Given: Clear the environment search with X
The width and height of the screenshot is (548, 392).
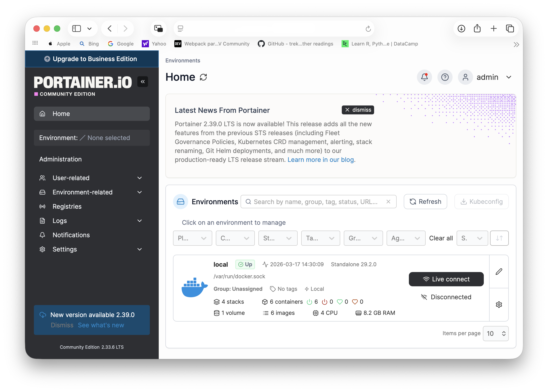Looking at the screenshot, I should click(388, 202).
